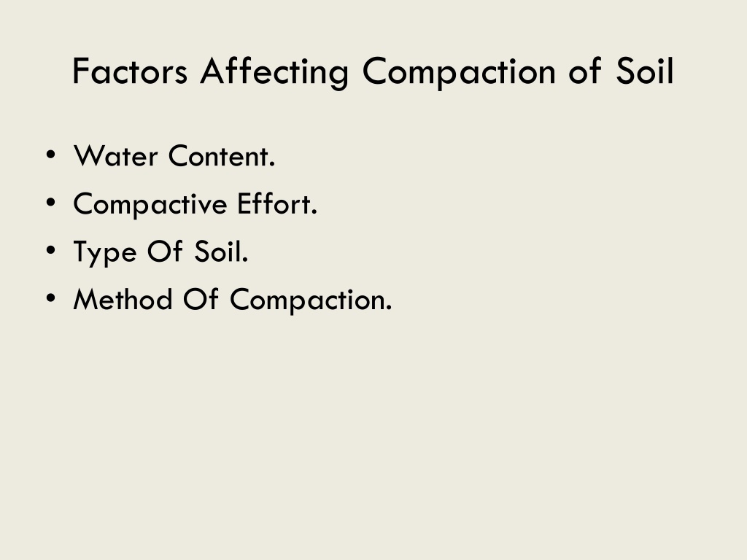747x560 pixels.
Task: Click the bullet dot before 'Type Of Soil.'
Action: click(51, 251)
